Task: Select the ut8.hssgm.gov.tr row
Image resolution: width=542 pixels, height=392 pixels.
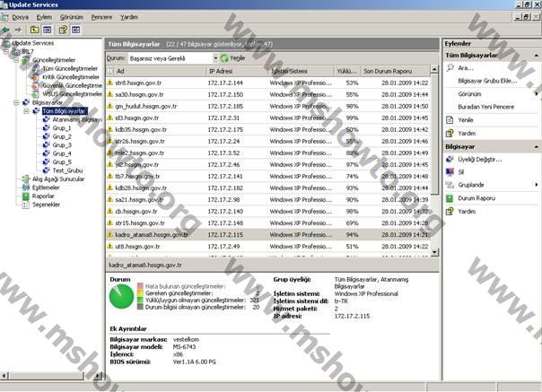Action: tap(268, 247)
